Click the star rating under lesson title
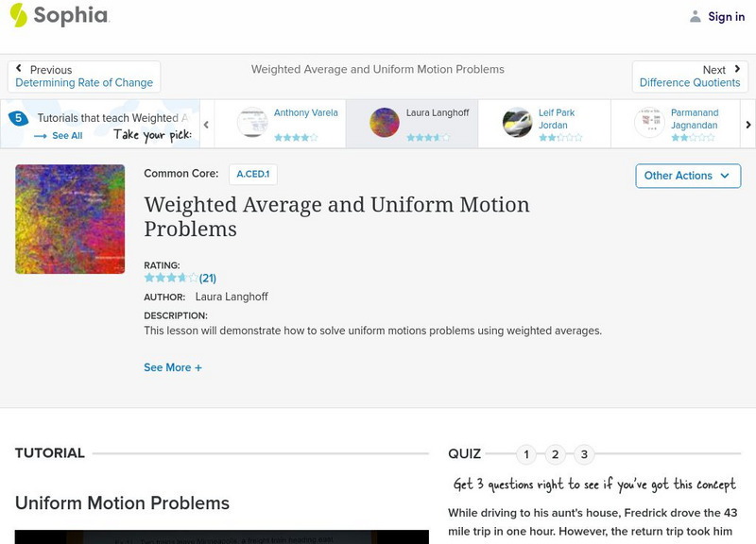 pyautogui.click(x=171, y=279)
